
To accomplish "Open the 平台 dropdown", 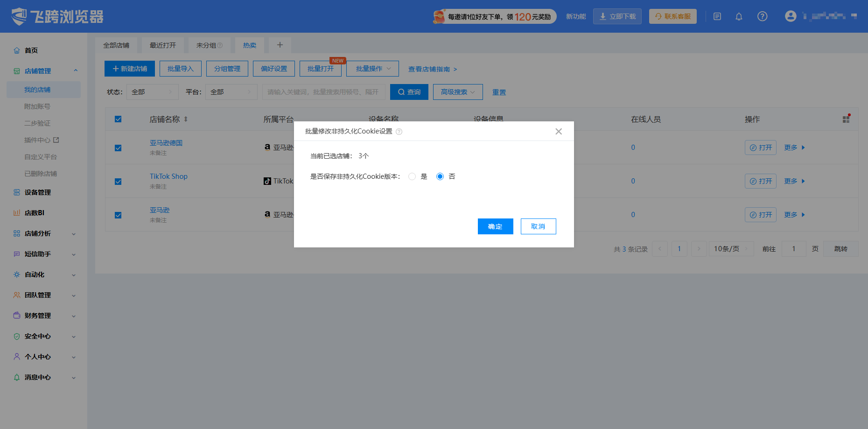I will pos(231,92).
